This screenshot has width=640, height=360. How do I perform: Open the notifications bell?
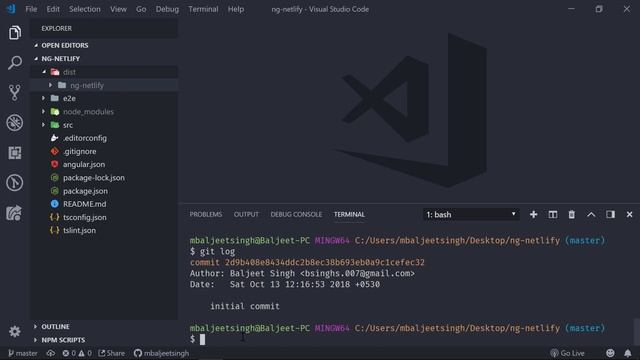click(x=627, y=353)
